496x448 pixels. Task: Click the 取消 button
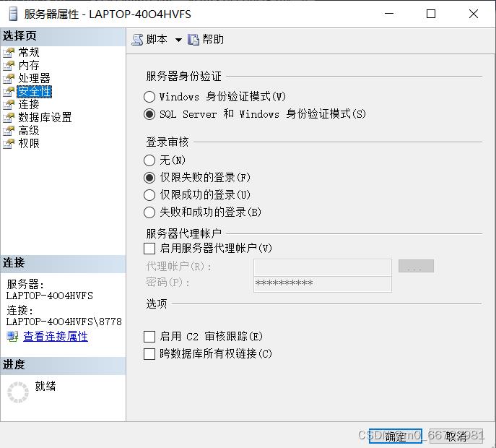click(456, 436)
